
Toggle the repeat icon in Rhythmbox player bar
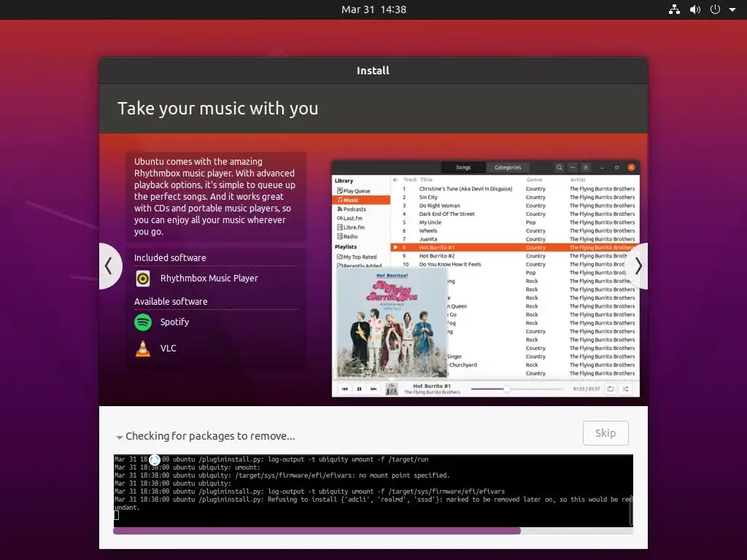pyautogui.click(x=611, y=389)
